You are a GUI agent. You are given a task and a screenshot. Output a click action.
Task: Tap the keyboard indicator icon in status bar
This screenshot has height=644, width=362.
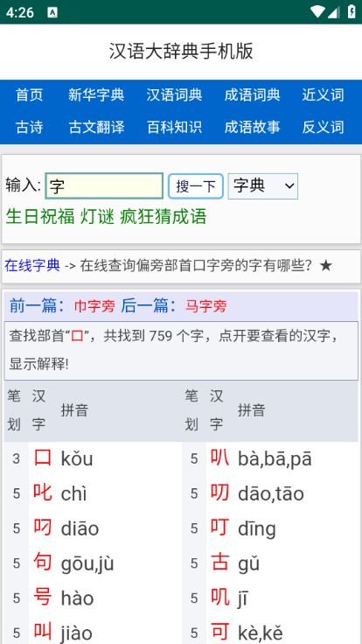pos(52,13)
